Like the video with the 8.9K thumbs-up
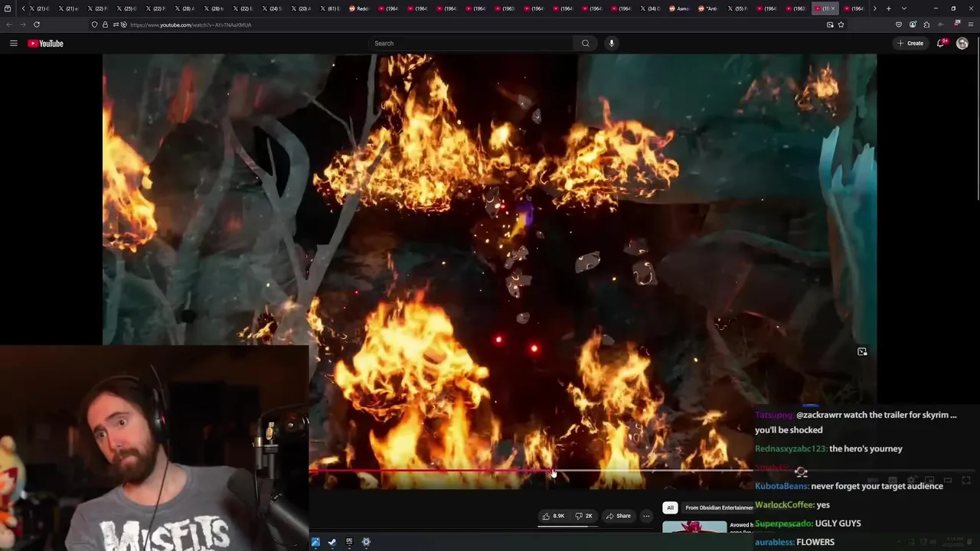Screen dimensions: 980x551 (554, 516)
